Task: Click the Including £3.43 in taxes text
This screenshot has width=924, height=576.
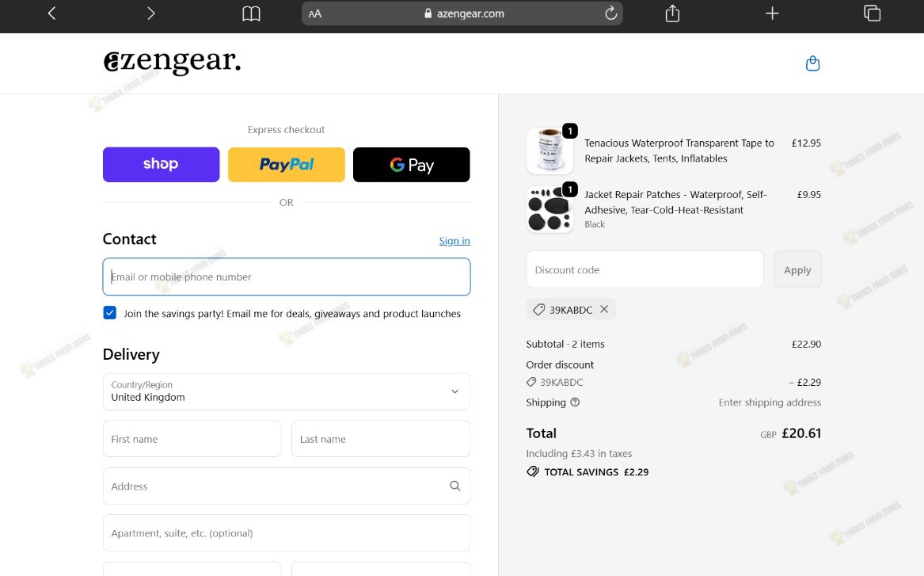Action: [579, 453]
